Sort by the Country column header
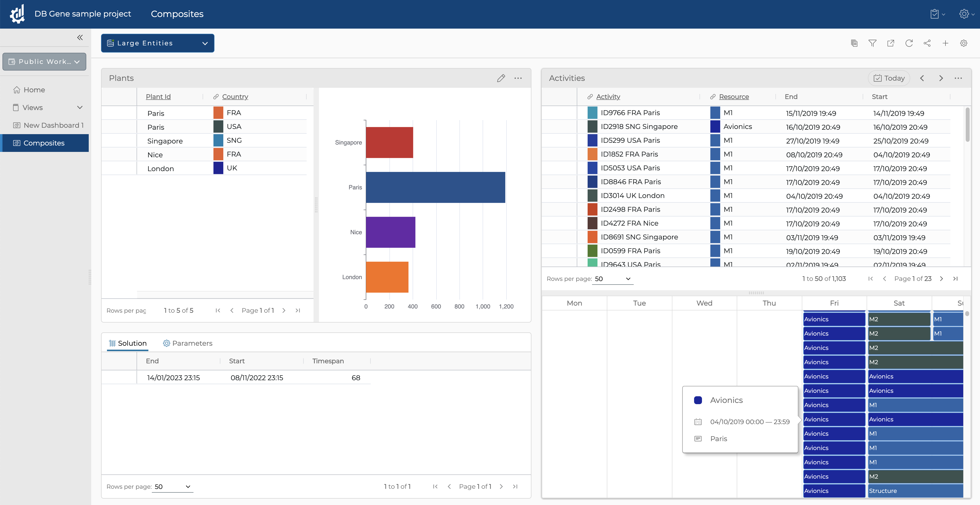This screenshot has height=505, width=980. (235, 97)
